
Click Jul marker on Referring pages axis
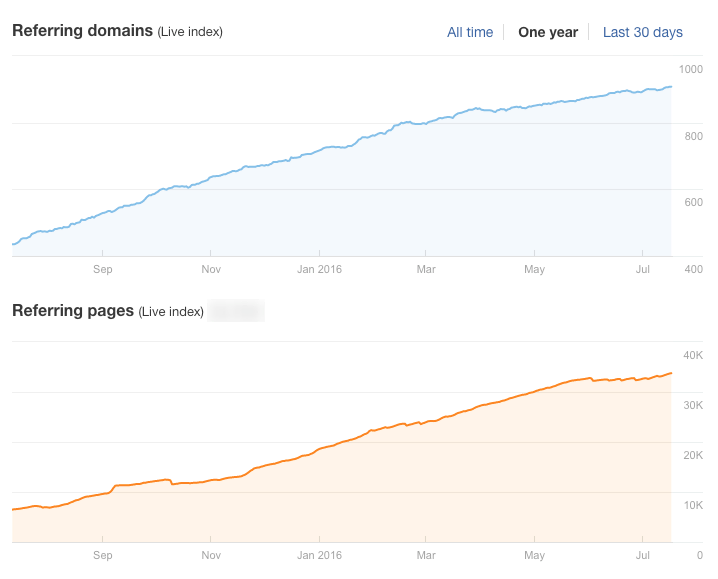point(642,555)
